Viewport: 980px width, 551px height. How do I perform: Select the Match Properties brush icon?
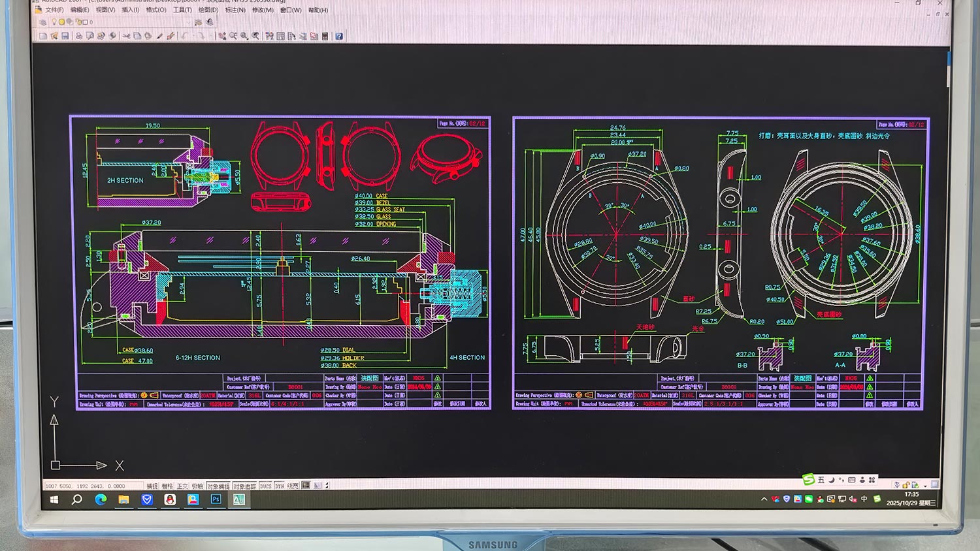click(x=171, y=37)
